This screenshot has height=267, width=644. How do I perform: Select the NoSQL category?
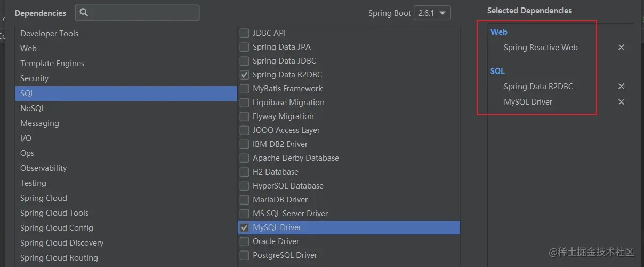pyautogui.click(x=126, y=108)
